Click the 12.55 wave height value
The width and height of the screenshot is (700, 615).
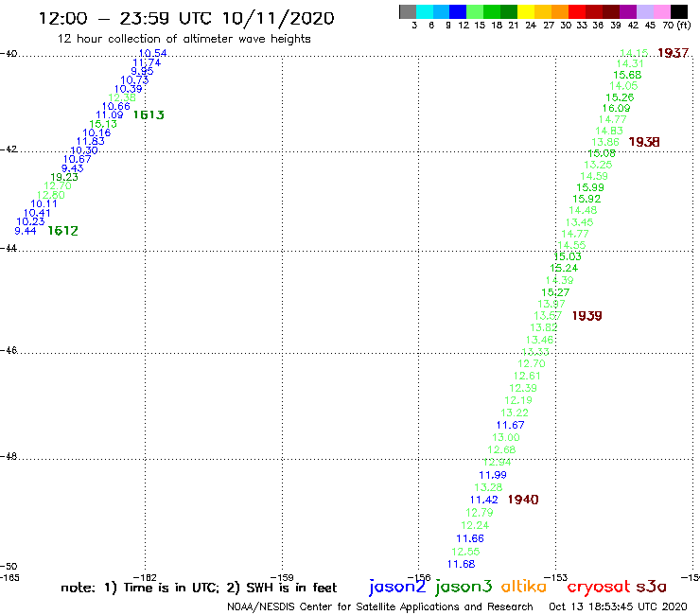(x=465, y=551)
